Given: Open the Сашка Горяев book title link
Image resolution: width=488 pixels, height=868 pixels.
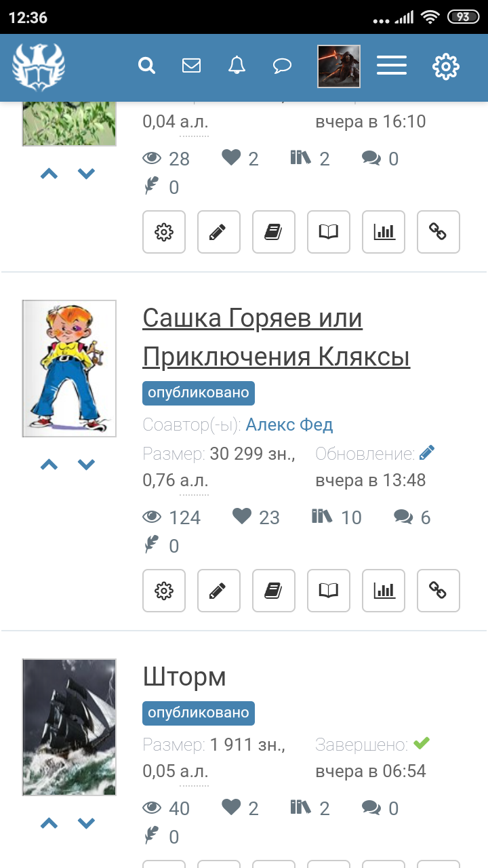Looking at the screenshot, I should click(277, 337).
